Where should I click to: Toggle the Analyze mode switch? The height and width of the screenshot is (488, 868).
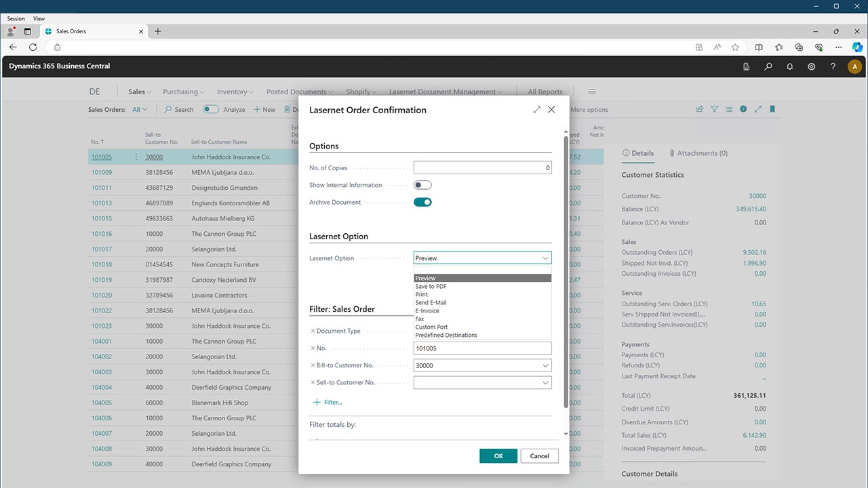pyautogui.click(x=211, y=109)
